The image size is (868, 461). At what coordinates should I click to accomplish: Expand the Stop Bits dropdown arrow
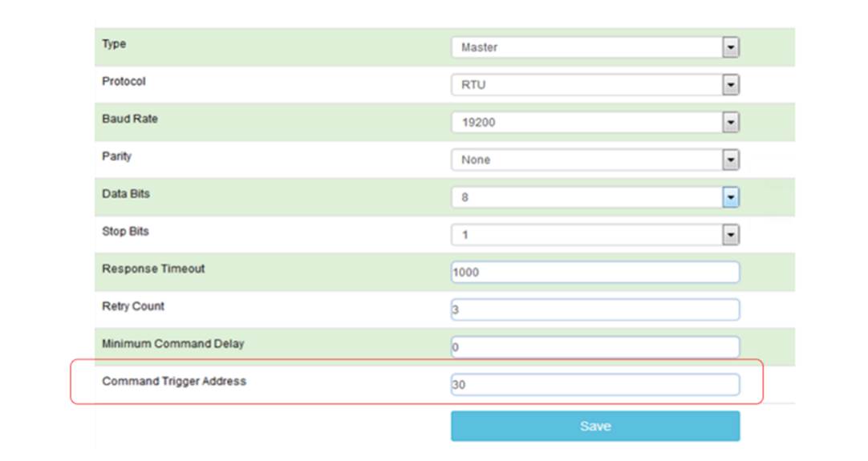[731, 235]
